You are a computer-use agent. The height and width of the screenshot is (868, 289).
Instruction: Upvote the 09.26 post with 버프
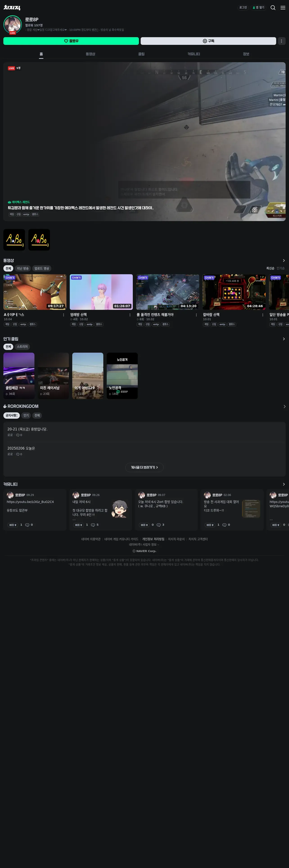(79, 525)
